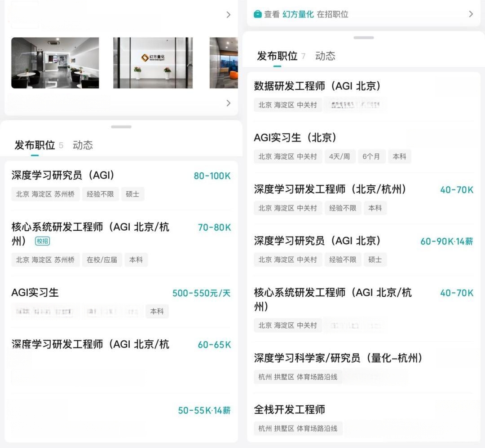Open job 深度学习研发工程师（北京/杭州）

click(330, 189)
